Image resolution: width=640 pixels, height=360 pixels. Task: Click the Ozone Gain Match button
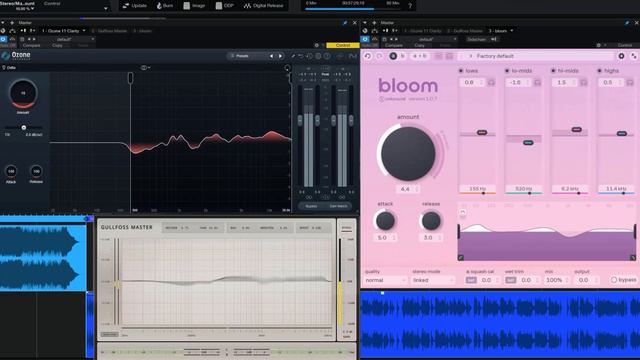[x=338, y=206]
